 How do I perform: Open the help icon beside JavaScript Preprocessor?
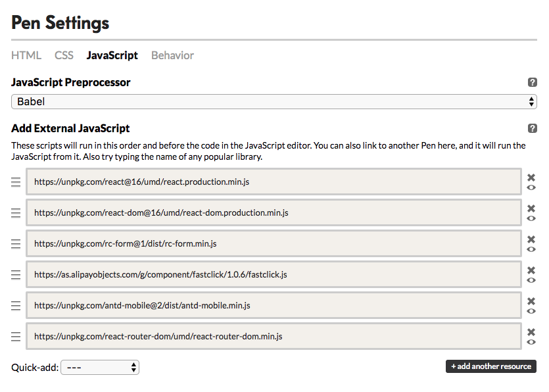tap(533, 82)
